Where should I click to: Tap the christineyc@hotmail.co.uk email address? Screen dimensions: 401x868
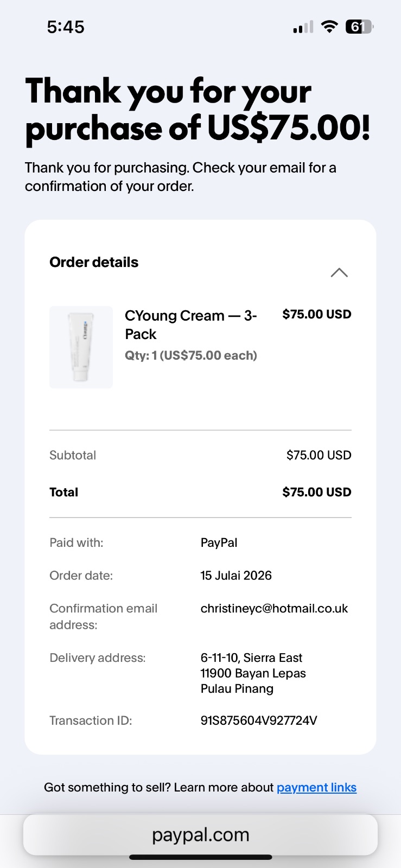tap(274, 608)
